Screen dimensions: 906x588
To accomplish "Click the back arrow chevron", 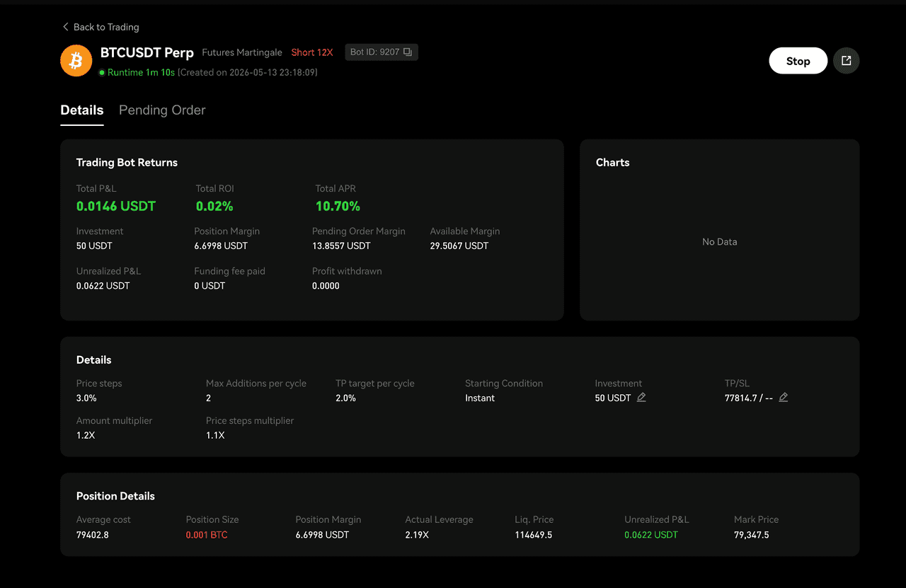I will [66, 27].
